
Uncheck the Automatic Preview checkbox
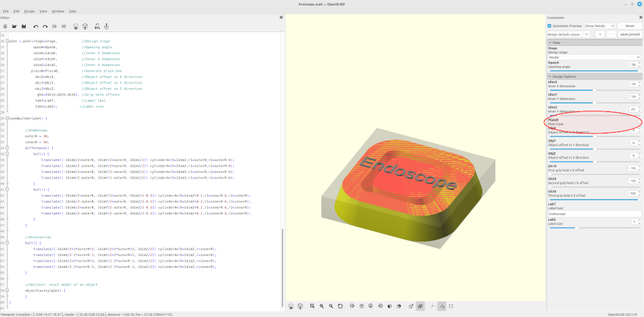550,26
